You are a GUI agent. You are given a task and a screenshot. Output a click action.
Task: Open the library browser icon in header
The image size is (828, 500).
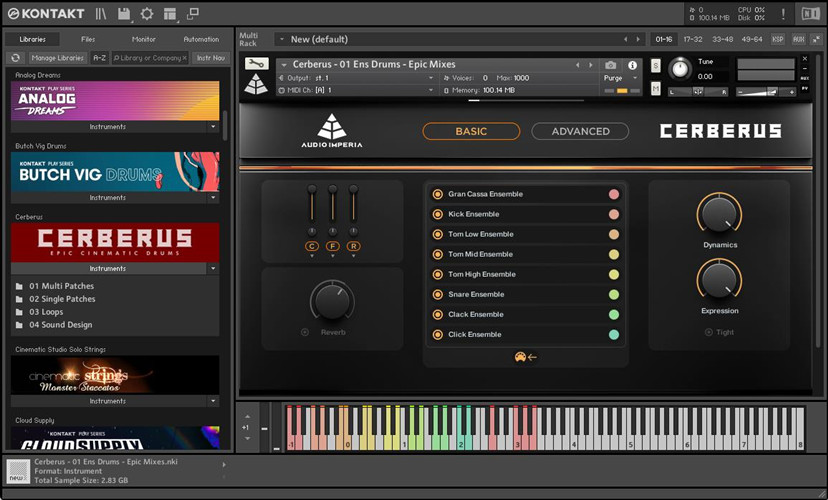pyautogui.click(x=102, y=14)
